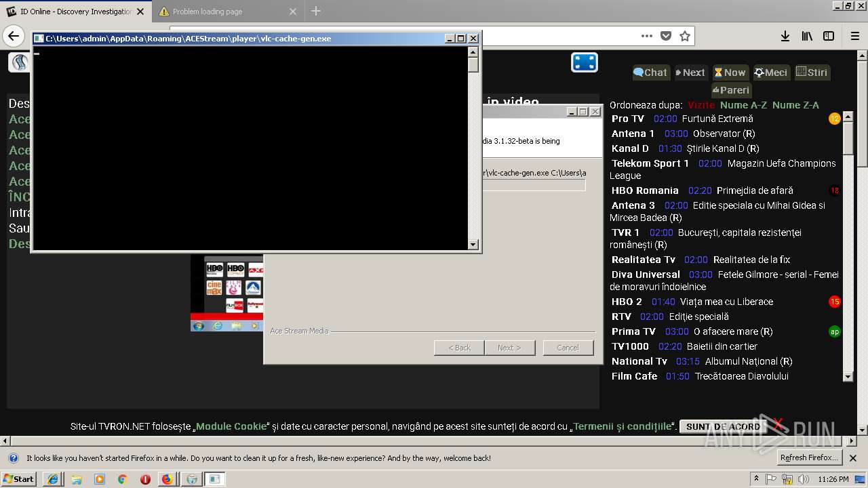This screenshot has height=488, width=868.
Task: Select the Kanal D channel
Action: pyautogui.click(x=630, y=148)
